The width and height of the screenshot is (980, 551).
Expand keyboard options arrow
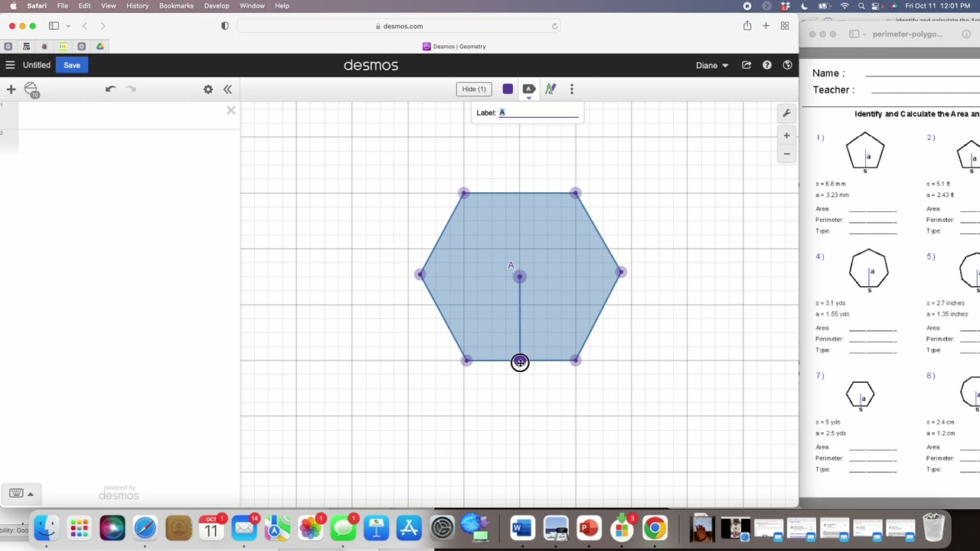pyautogui.click(x=31, y=494)
